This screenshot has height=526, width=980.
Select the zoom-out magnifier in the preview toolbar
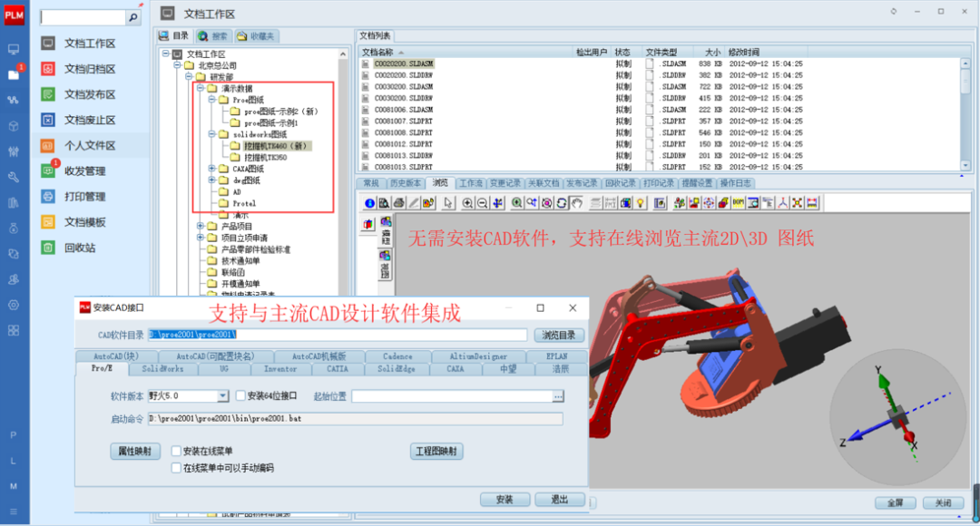click(x=482, y=201)
